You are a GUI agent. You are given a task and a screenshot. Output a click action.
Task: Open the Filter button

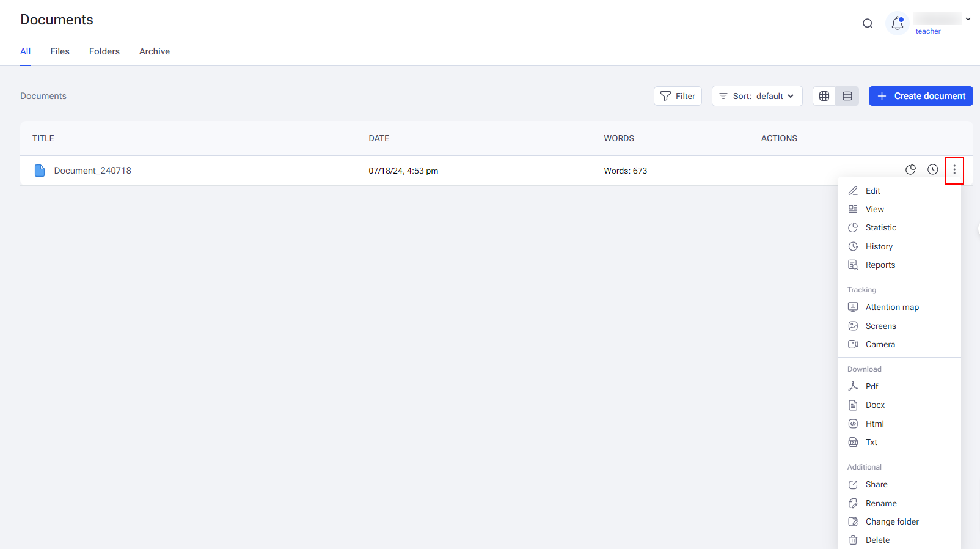[x=678, y=96]
